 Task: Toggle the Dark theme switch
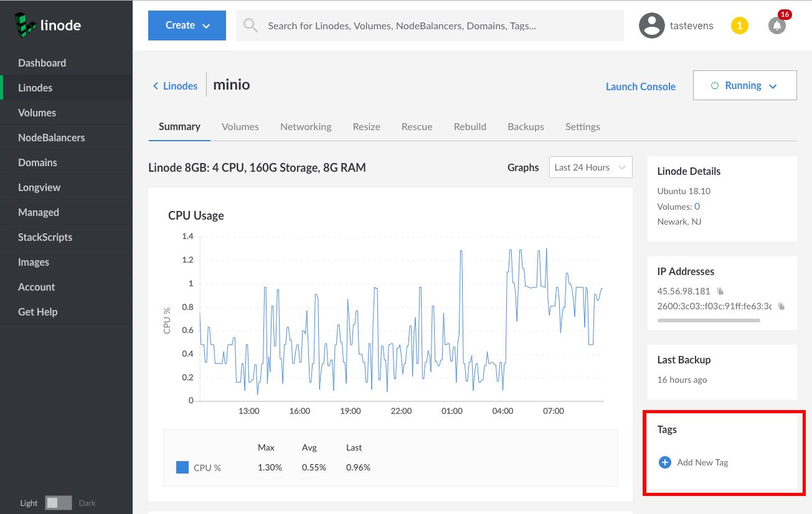59,502
